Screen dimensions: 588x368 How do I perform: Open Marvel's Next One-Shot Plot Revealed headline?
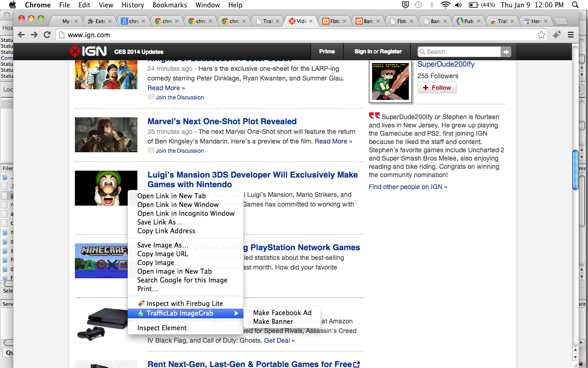pyautogui.click(x=222, y=121)
